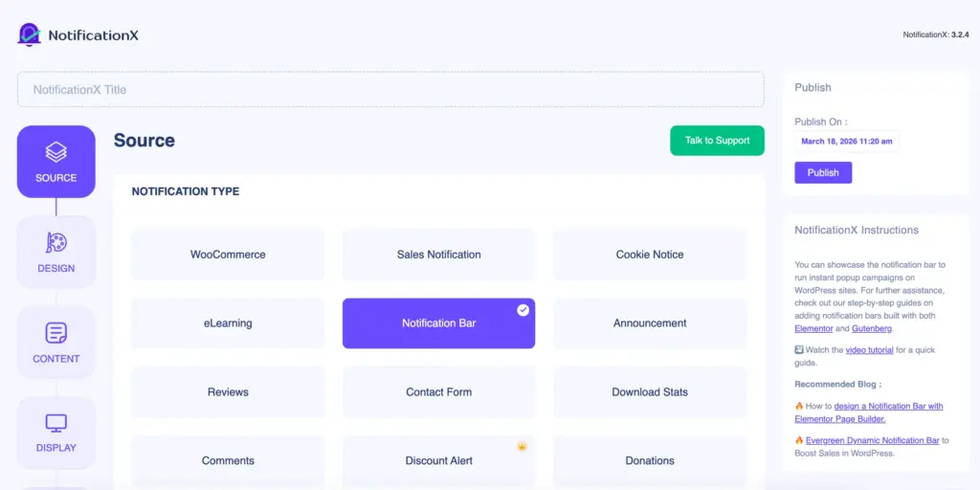Open the video tutorial link
Image resolution: width=980 pixels, height=490 pixels.
click(869, 350)
